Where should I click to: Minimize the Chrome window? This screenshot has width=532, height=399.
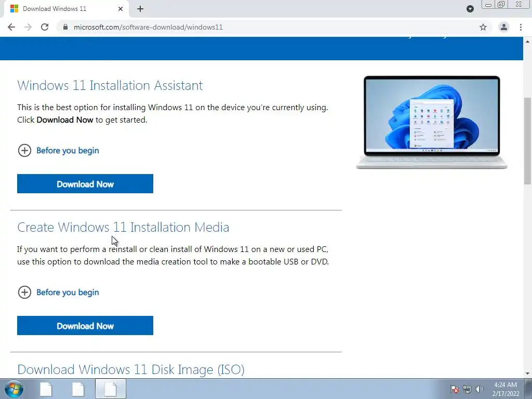(x=488, y=5)
